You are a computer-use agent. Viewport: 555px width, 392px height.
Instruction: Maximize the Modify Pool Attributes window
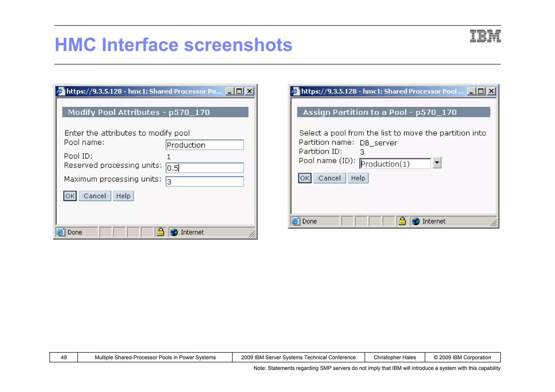[239, 91]
